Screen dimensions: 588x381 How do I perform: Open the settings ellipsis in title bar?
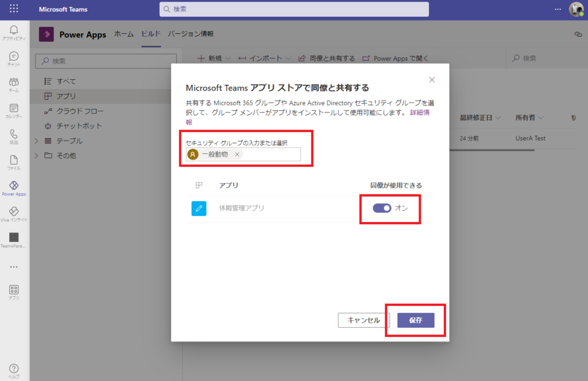pos(558,9)
